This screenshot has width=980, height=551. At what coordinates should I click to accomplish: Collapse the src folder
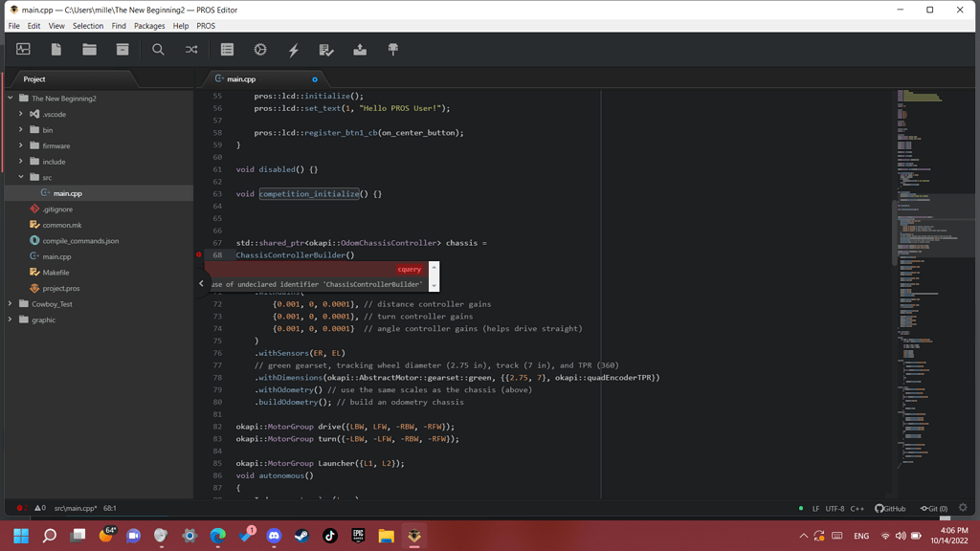click(x=20, y=177)
